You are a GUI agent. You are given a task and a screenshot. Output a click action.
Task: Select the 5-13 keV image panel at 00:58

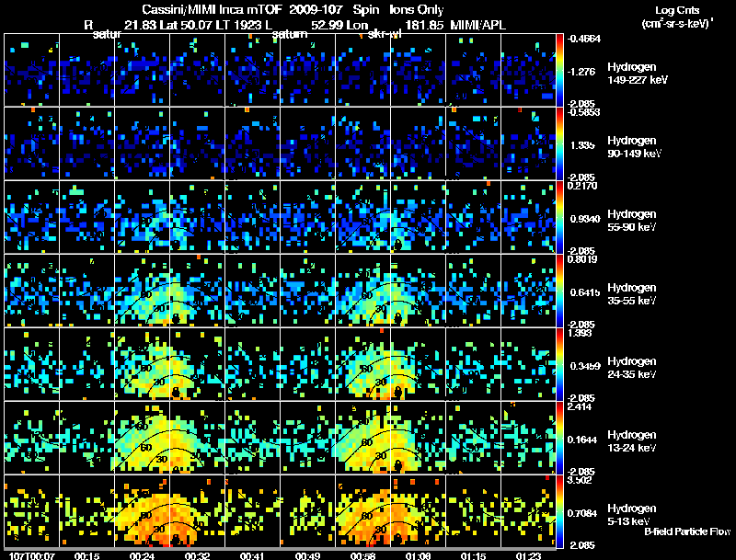(362, 511)
